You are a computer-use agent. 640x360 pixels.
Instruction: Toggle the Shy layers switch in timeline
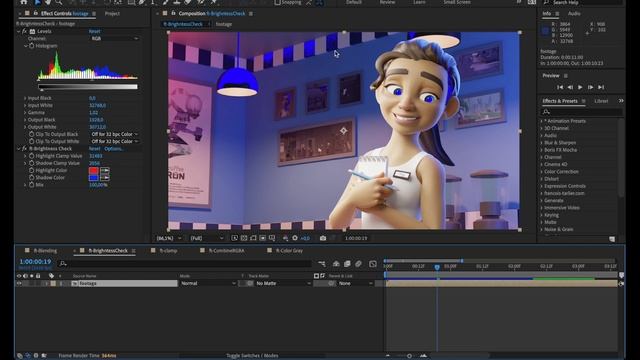click(336, 264)
